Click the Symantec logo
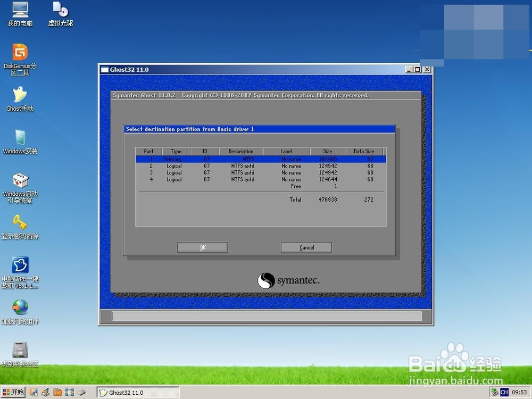 [288, 280]
